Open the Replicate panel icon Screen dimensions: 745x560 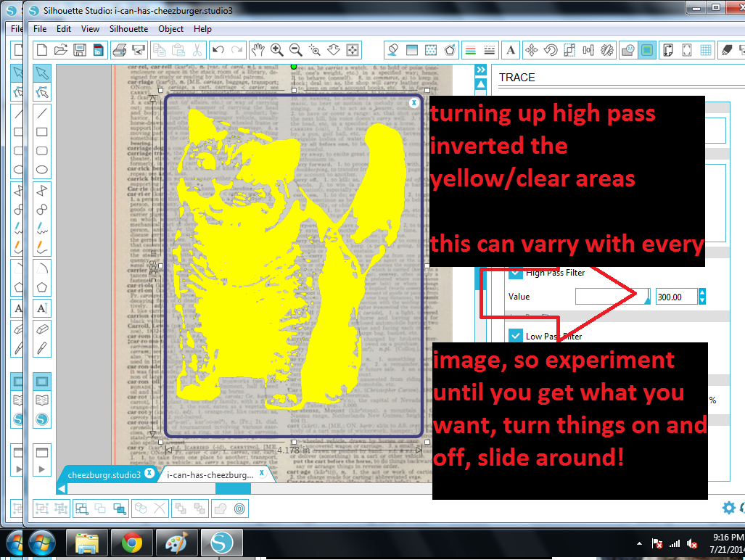point(607,50)
